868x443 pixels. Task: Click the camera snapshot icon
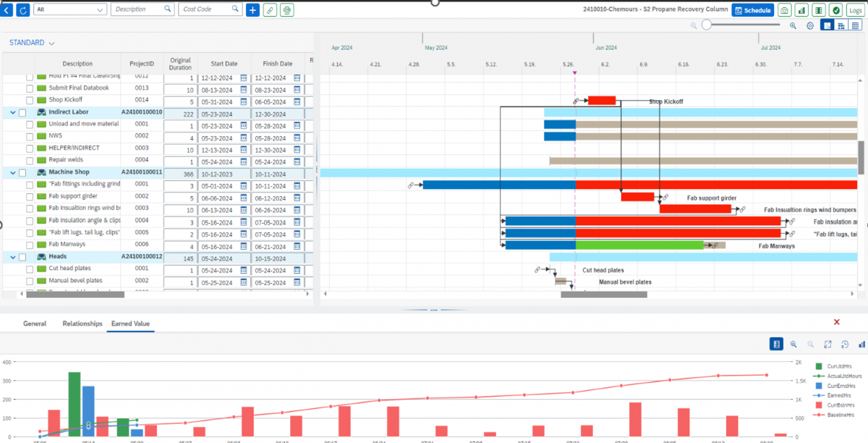(784, 10)
